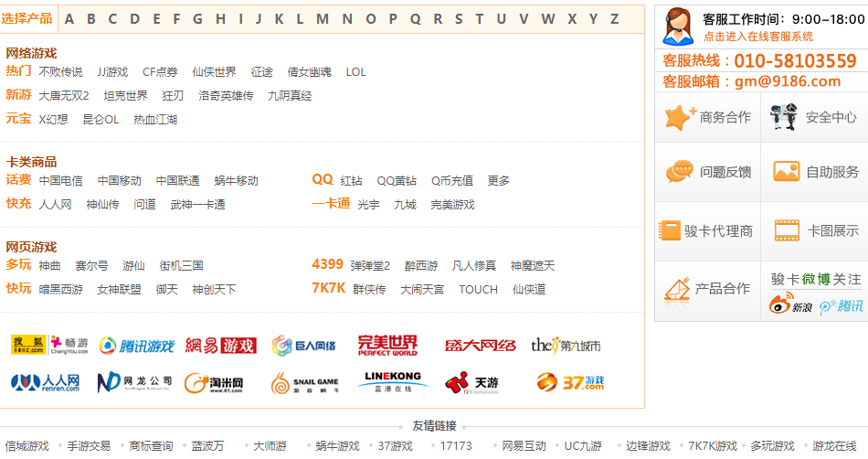Click the 一卡通 category label
This screenshot has width=868, height=459.
pos(331,203)
